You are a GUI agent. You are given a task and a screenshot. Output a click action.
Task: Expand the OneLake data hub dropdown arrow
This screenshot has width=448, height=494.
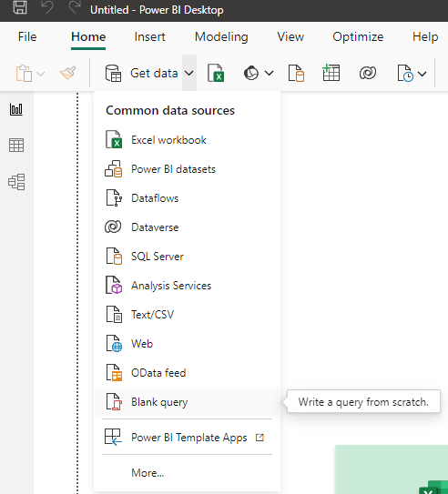269,74
